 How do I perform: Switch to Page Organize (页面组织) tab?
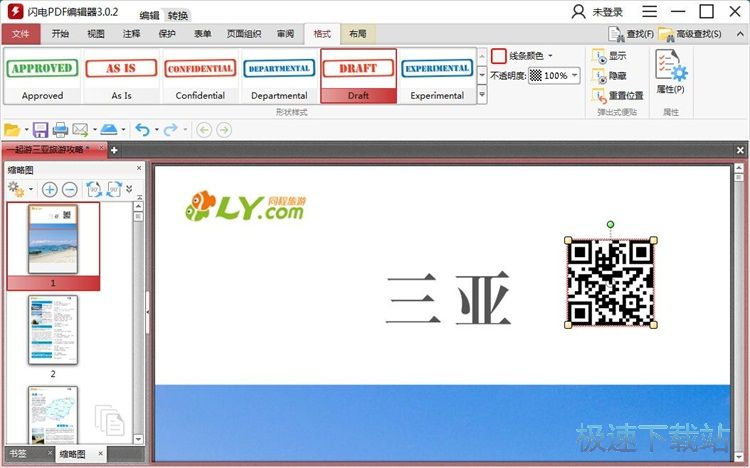(x=244, y=34)
